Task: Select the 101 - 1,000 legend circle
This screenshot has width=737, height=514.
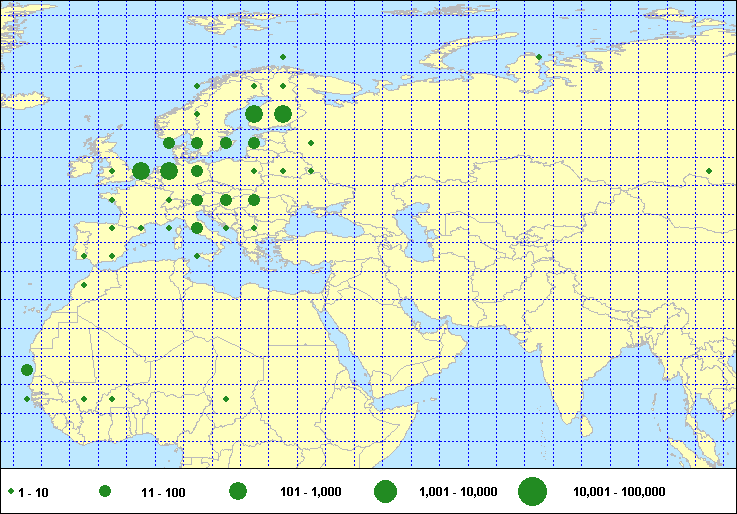Action: pyautogui.click(x=238, y=491)
